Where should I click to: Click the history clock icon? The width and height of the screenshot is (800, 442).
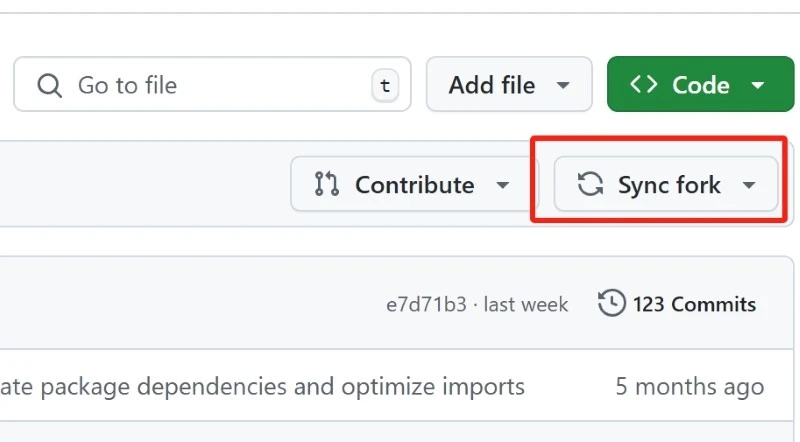pyautogui.click(x=611, y=303)
